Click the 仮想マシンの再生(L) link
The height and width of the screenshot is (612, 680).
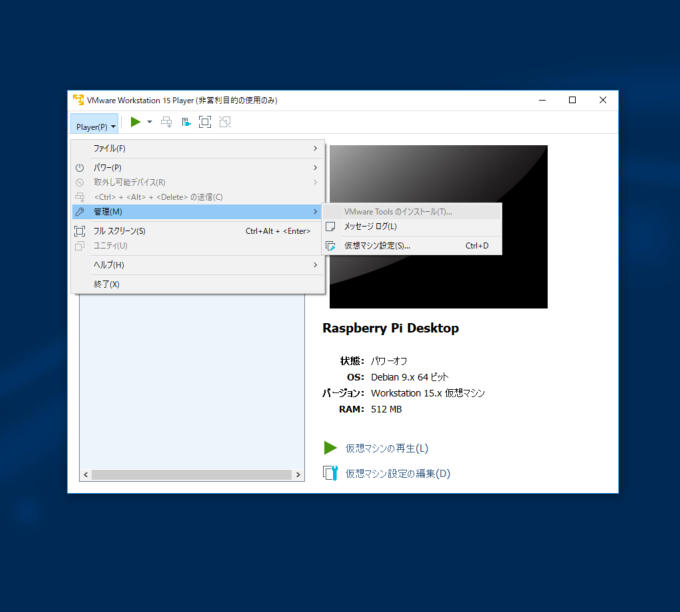[x=387, y=448]
